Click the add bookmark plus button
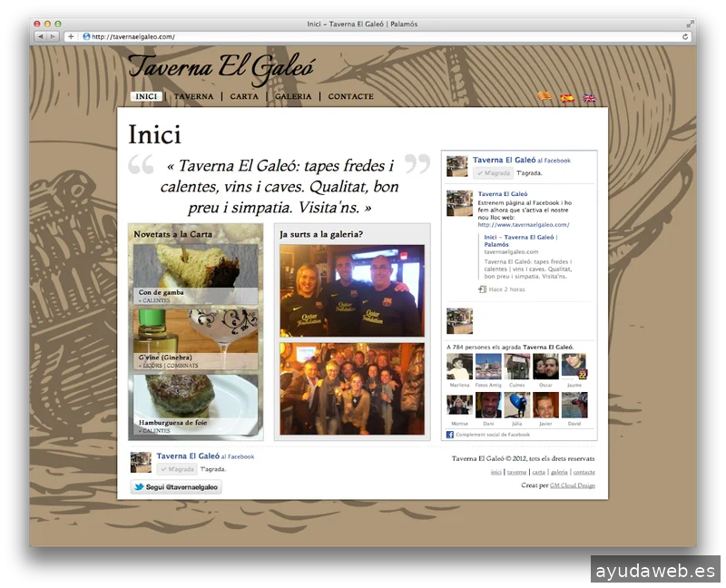Screen dimensions: 726x588 71,36
